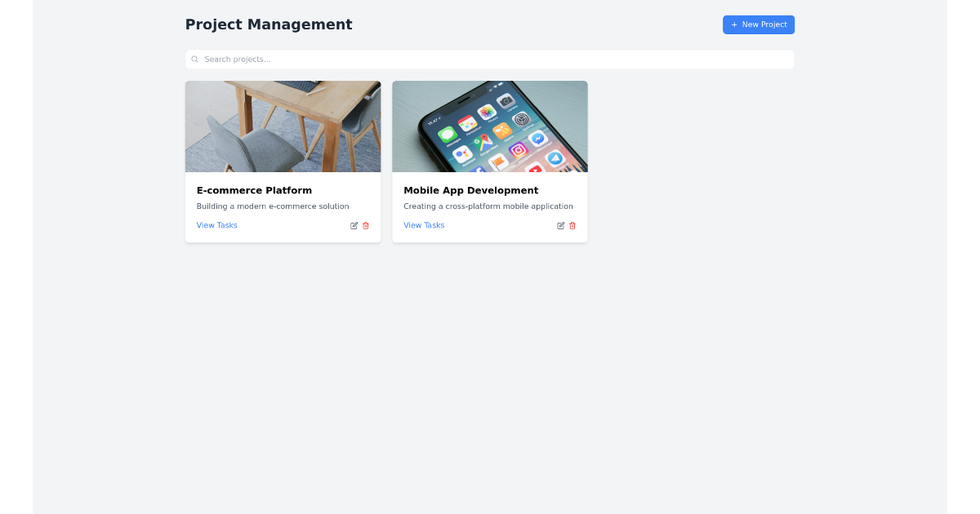Click the plus icon in New Project button
Viewport: 980px width, 514px height.
[733, 24]
